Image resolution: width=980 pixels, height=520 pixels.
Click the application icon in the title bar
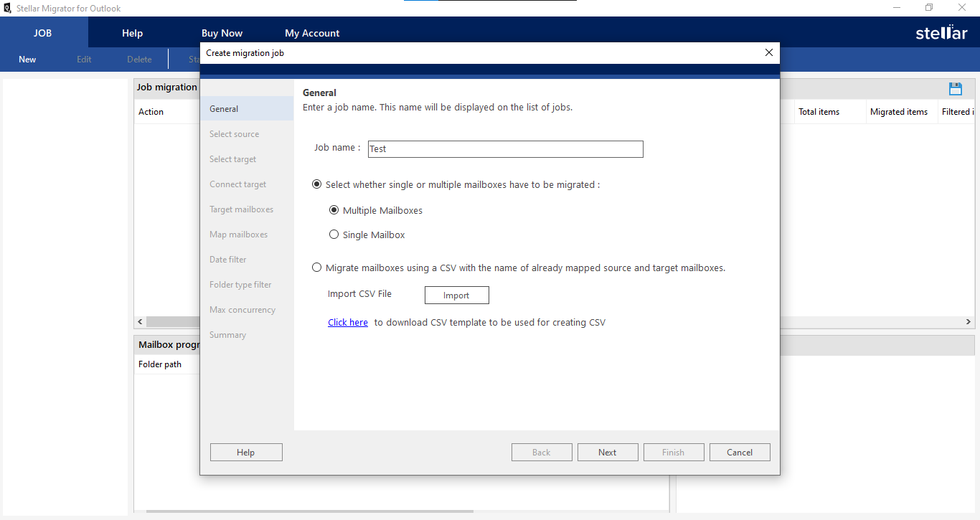point(7,8)
